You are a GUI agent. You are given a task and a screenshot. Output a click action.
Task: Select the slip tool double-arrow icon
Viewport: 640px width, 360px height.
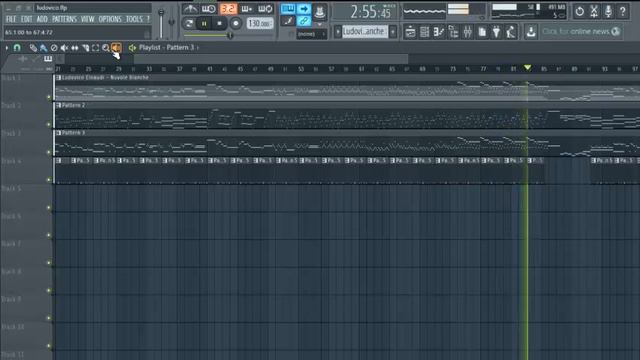click(x=75, y=48)
